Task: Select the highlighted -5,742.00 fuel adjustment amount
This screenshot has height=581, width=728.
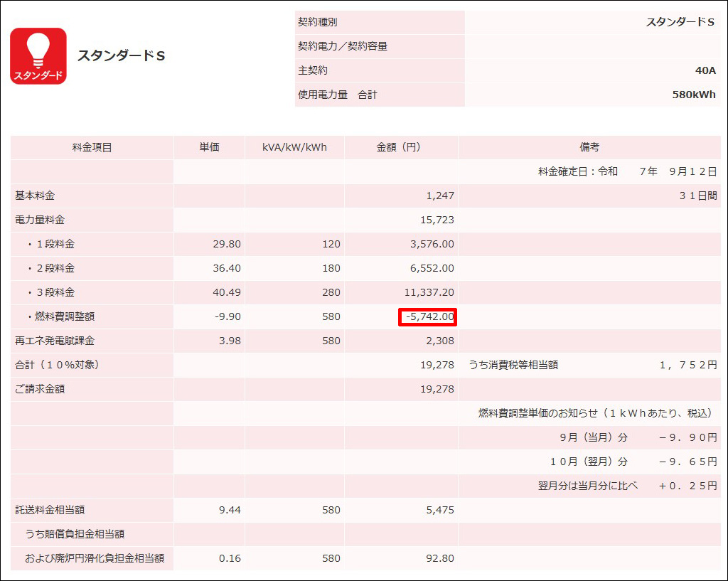Action: click(427, 316)
